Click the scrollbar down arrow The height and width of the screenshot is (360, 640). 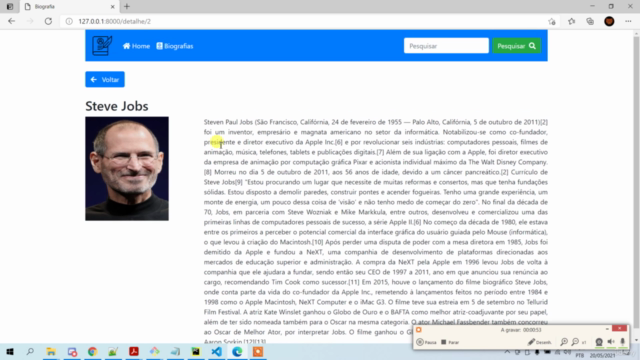(x=636, y=340)
